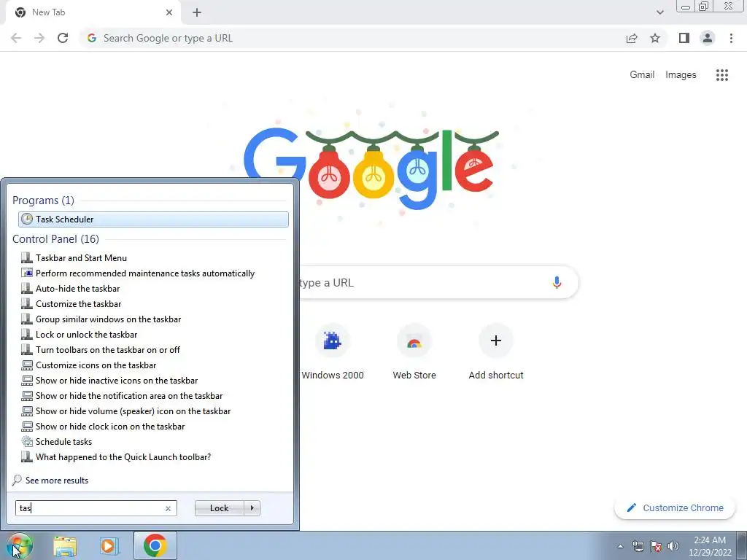This screenshot has width=747, height=560.
Task: Add a new shortcut tile
Action: pyautogui.click(x=496, y=351)
